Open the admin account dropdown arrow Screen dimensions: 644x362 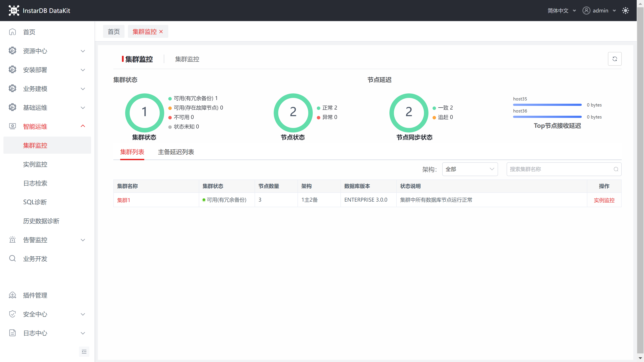(614, 11)
